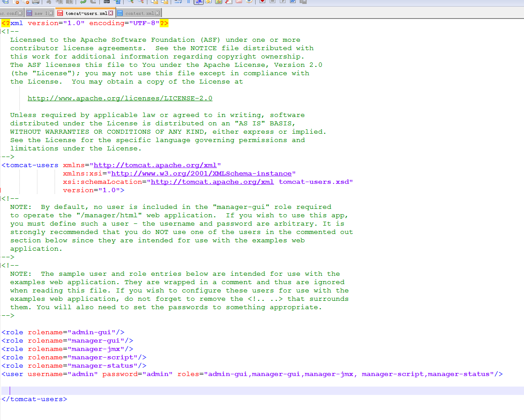Click the version="1.0"> attribute line of tomcat-users
Image resolution: width=524 pixels, height=420 pixels.
pos(94,190)
